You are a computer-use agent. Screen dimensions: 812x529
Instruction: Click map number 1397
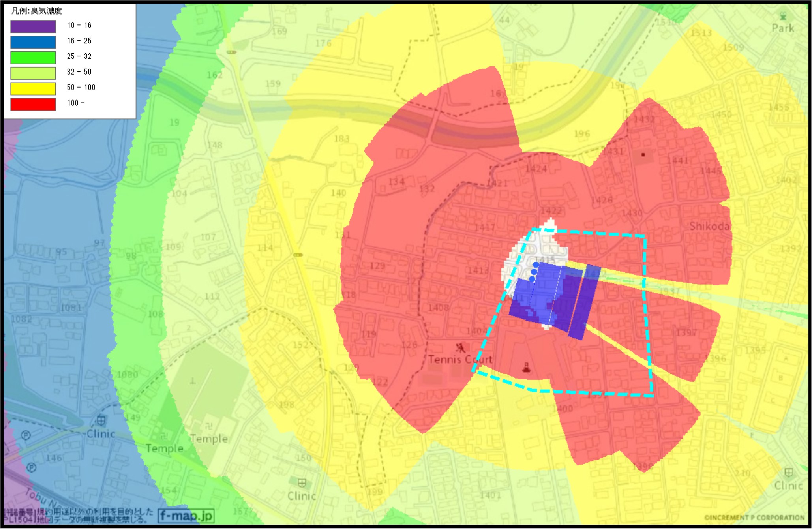point(686,333)
